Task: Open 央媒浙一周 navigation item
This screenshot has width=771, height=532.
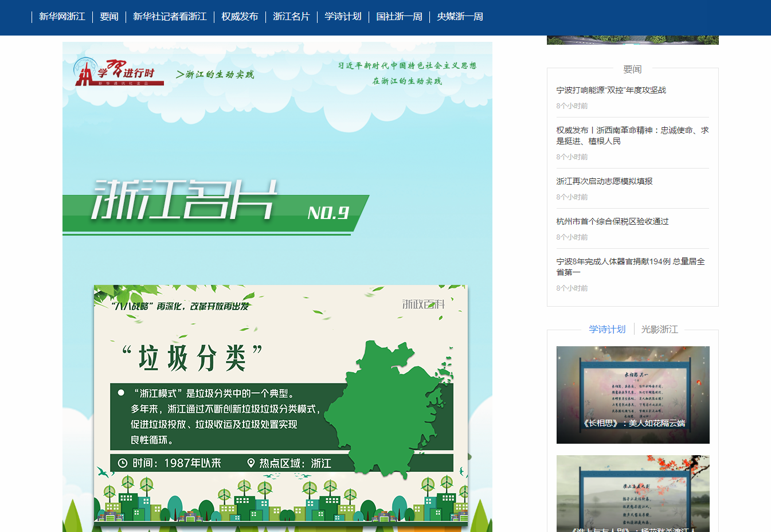Action: point(460,17)
